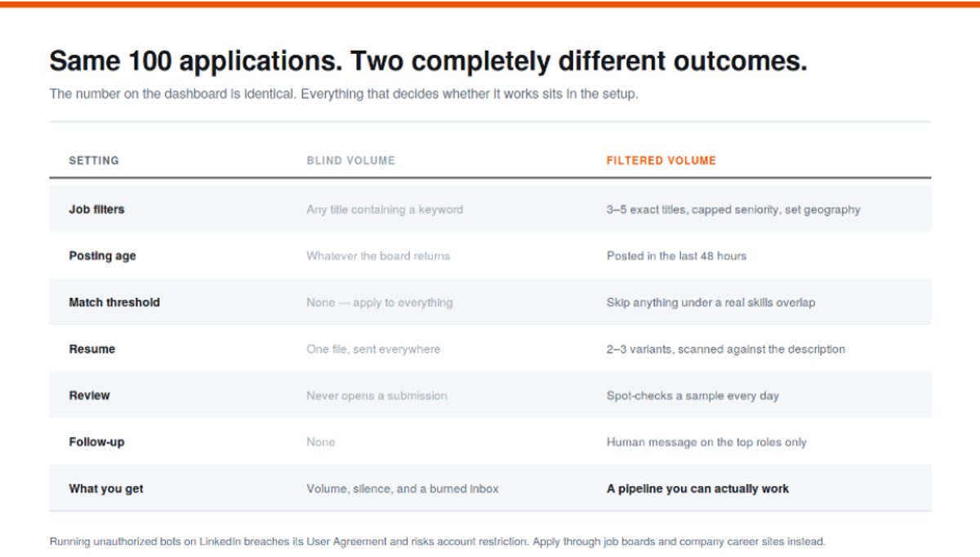Image resolution: width=980 pixels, height=557 pixels.
Task: Select the orange FILTERED VOLUME header
Action: [x=661, y=161]
